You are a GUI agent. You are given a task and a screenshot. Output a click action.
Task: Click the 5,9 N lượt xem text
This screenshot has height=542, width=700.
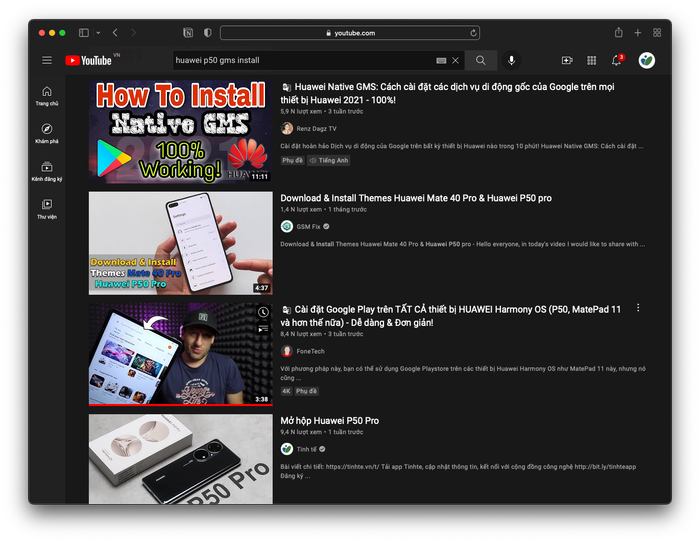click(x=301, y=112)
